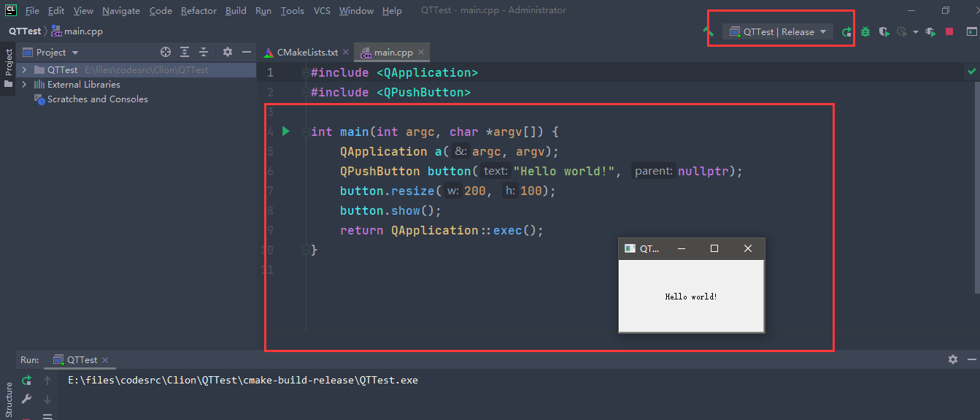The width and height of the screenshot is (980, 420).
Task: Hide the Project panel with minus icon
Action: pos(247,52)
